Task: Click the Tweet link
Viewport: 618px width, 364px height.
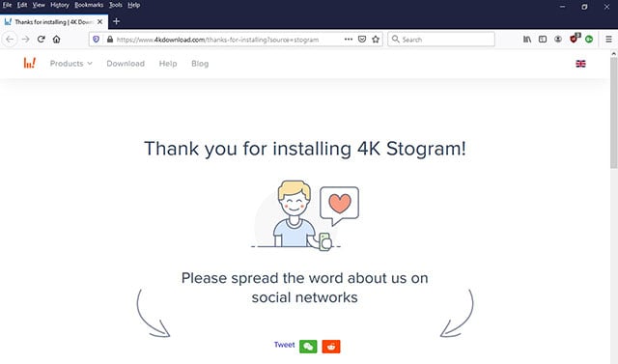Action: pos(284,345)
